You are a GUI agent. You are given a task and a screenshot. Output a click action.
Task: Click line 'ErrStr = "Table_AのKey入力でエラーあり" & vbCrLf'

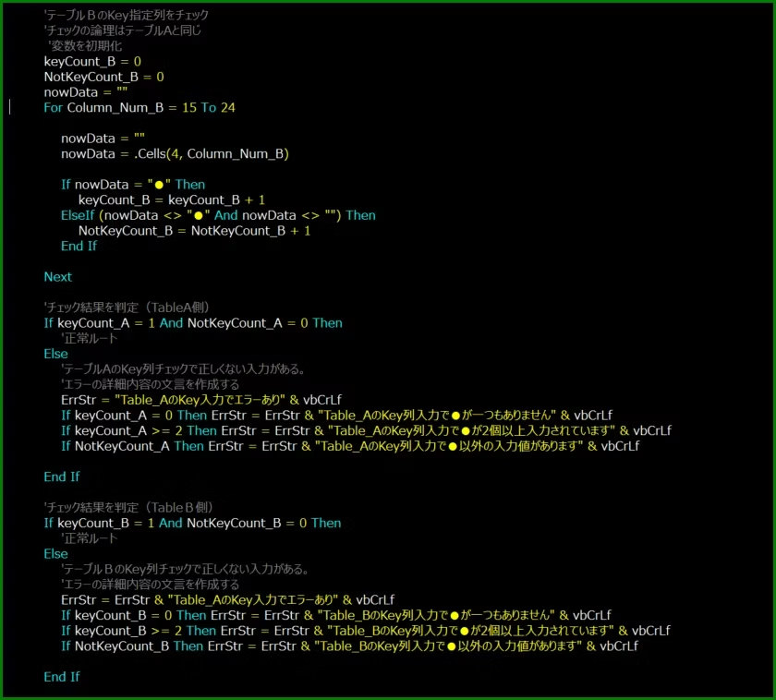pos(201,400)
